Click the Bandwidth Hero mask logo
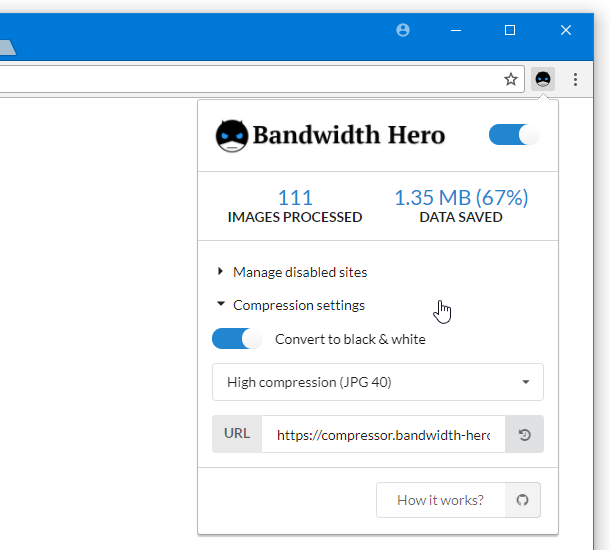This screenshot has width=610, height=550. 232,136
